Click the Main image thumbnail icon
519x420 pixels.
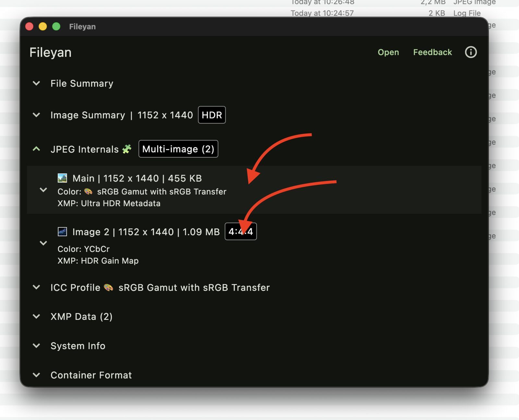click(x=62, y=178)
